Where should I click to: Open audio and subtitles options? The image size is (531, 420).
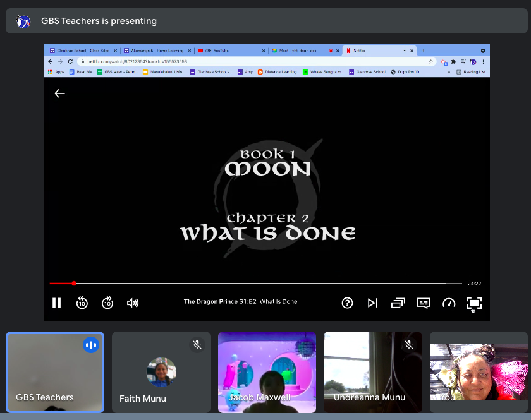(424, 303)
